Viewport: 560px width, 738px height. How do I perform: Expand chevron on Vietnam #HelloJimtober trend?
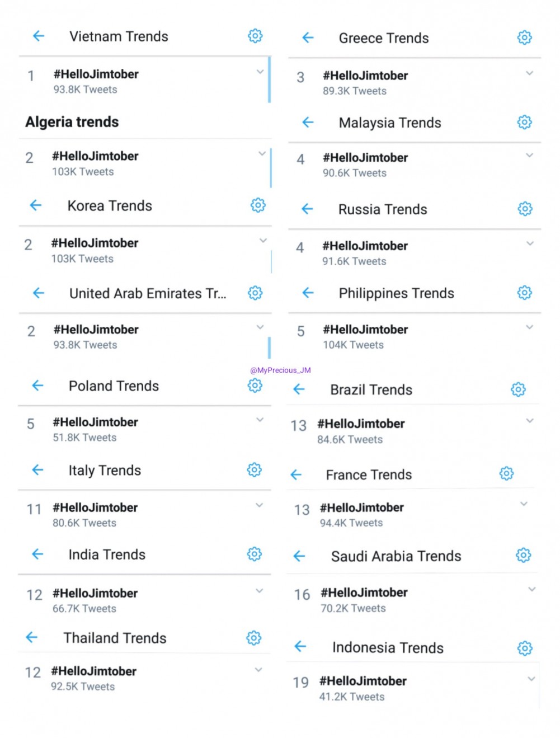click(260, 72)
